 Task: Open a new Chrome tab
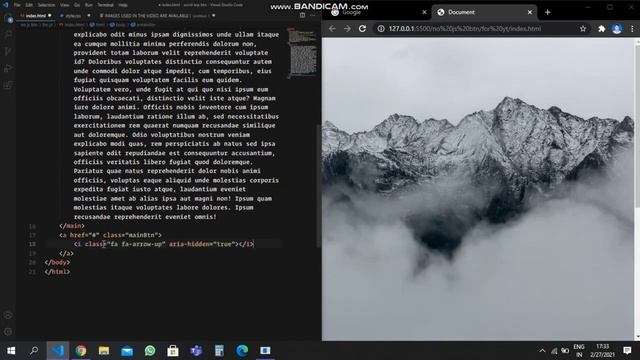click(x=547, y=12)
